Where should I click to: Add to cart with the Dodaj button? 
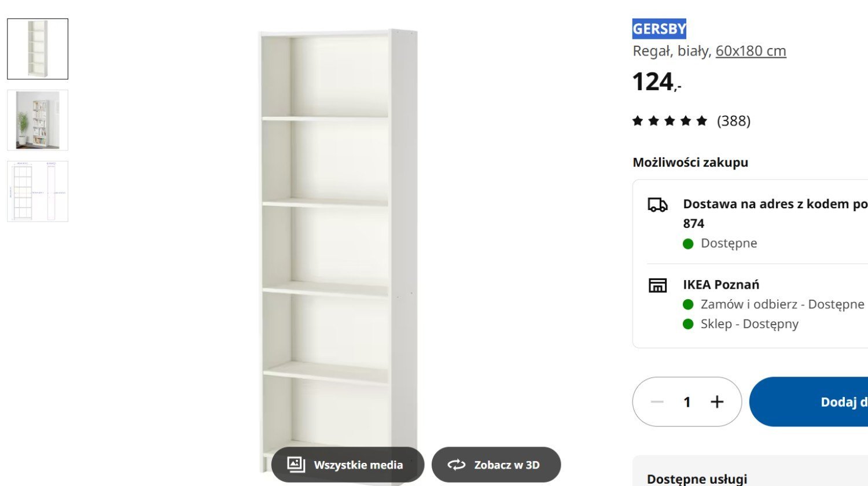pyautogui.click(x=809, y=402)
